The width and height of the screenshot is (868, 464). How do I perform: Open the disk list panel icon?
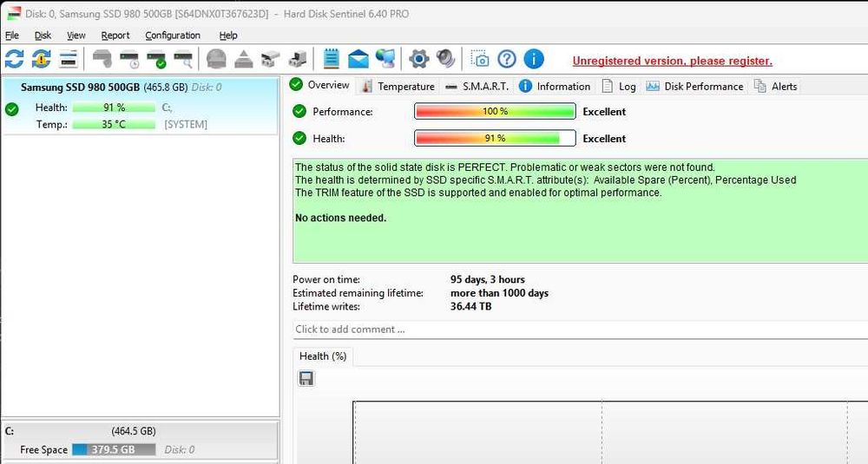click(x=68, y=59)
